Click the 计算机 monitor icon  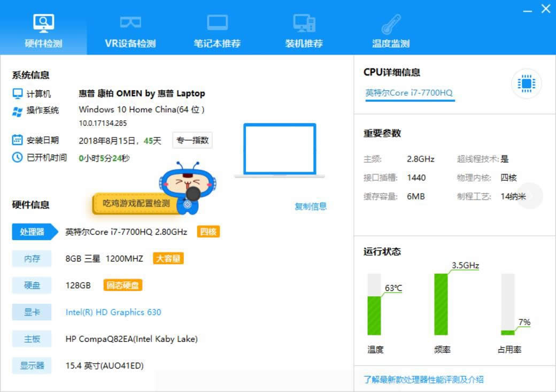click(17, 94)
